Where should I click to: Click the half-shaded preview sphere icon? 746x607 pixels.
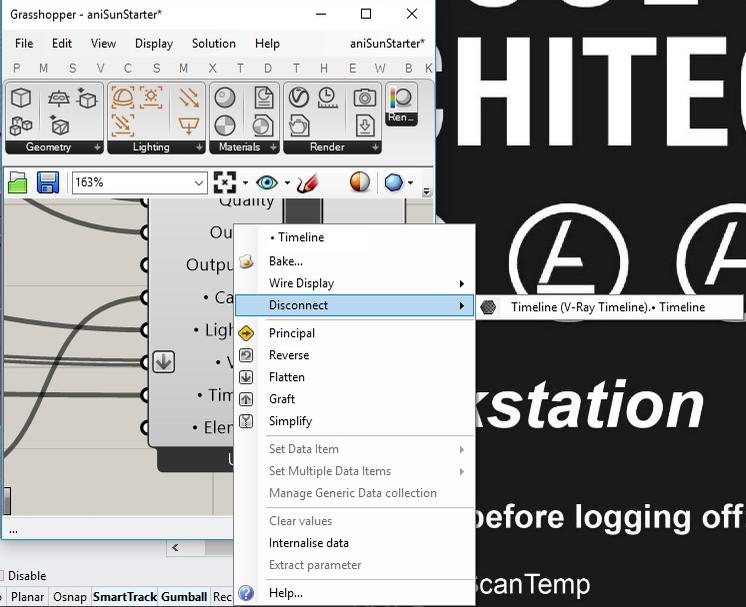pos(360,182)
